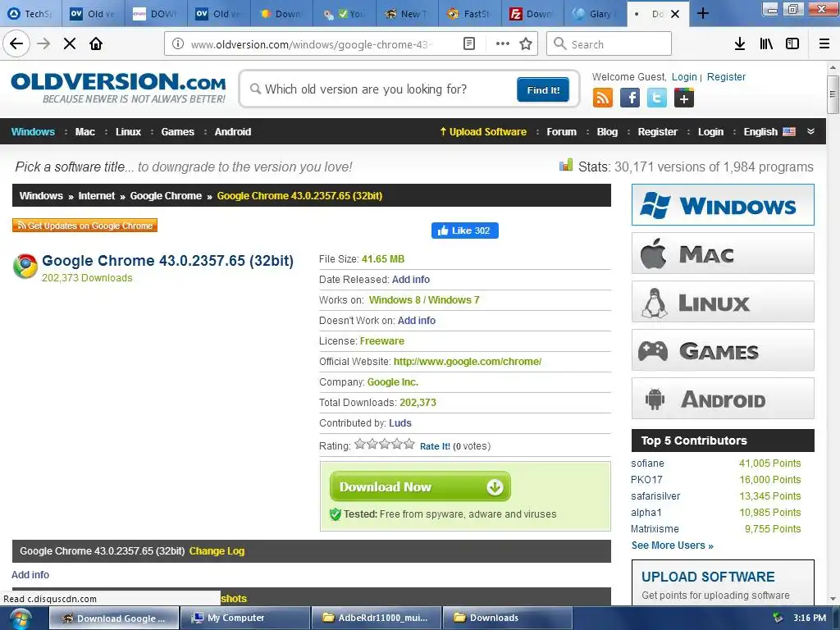
Task: Click the Google plus share icon
Action: point(684,98)
